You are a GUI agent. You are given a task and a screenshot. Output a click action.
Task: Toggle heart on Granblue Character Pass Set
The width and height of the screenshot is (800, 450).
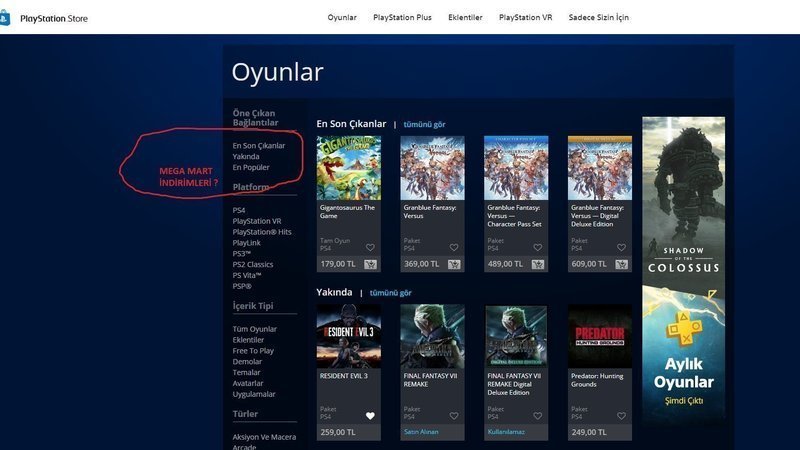tap(537, 247)
